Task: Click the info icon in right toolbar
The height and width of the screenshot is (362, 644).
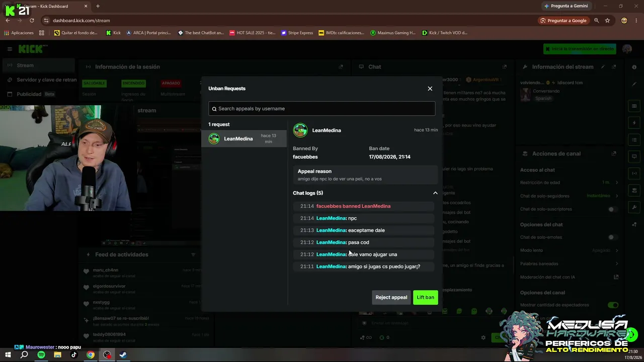Action: [x=634, y=67]
